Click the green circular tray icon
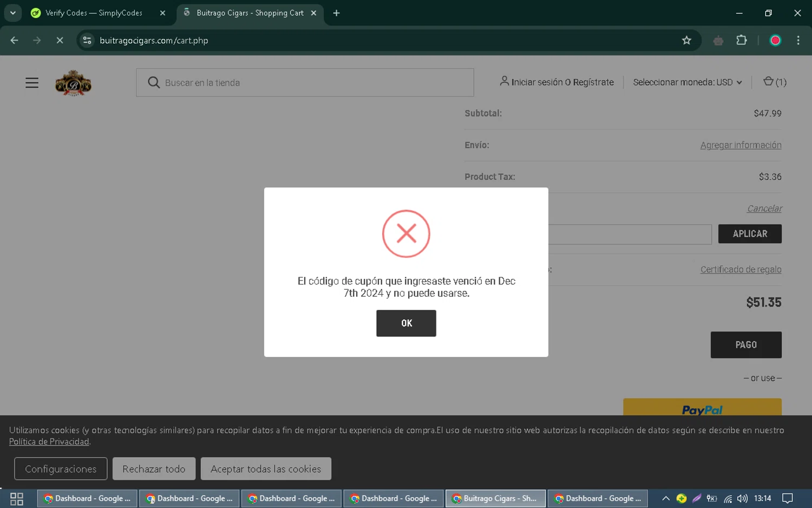This screenshot has height=508, width=812. (x=682, y=498)
